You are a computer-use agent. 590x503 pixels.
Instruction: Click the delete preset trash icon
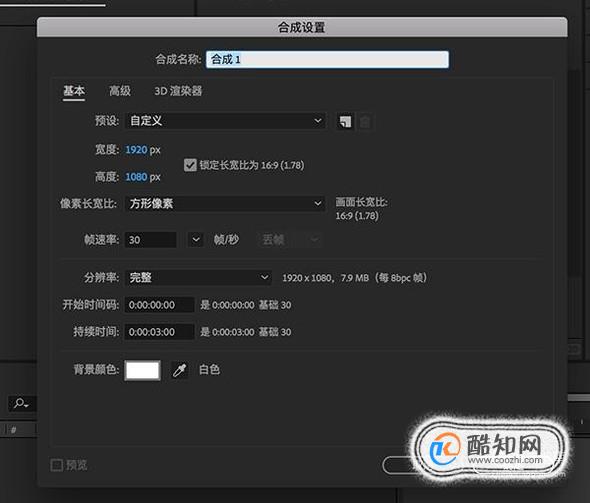(x=365, y=121)
